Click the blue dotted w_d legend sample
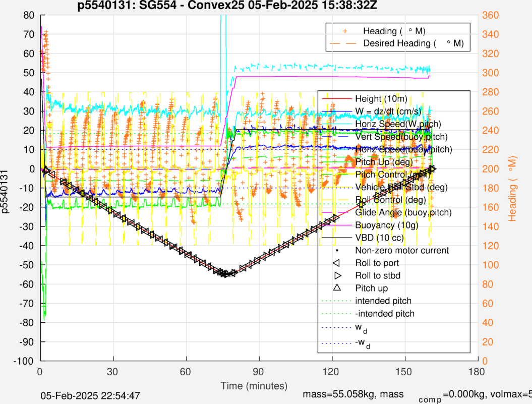Viewport: 532px width, 404px height. point(336,327)
